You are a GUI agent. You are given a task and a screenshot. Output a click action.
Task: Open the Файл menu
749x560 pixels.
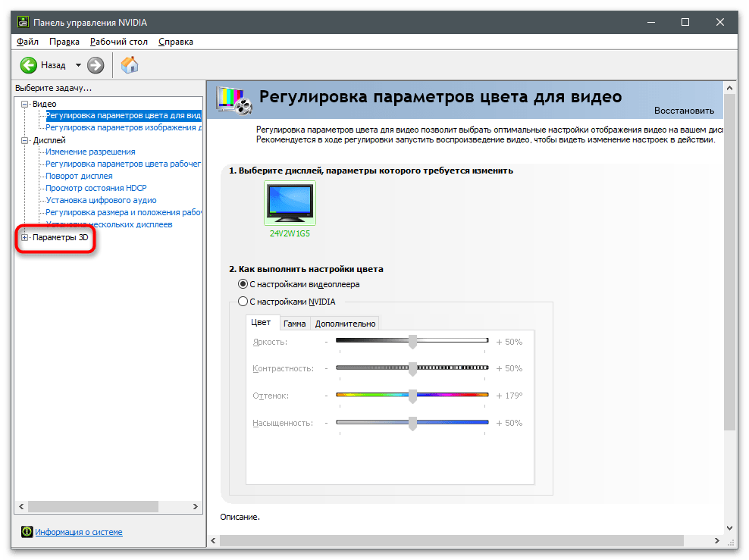[x=27, y=42]
